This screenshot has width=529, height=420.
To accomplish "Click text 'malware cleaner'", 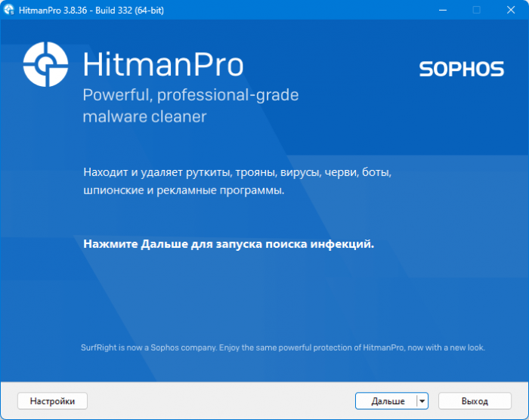I will tap(144, 117).
